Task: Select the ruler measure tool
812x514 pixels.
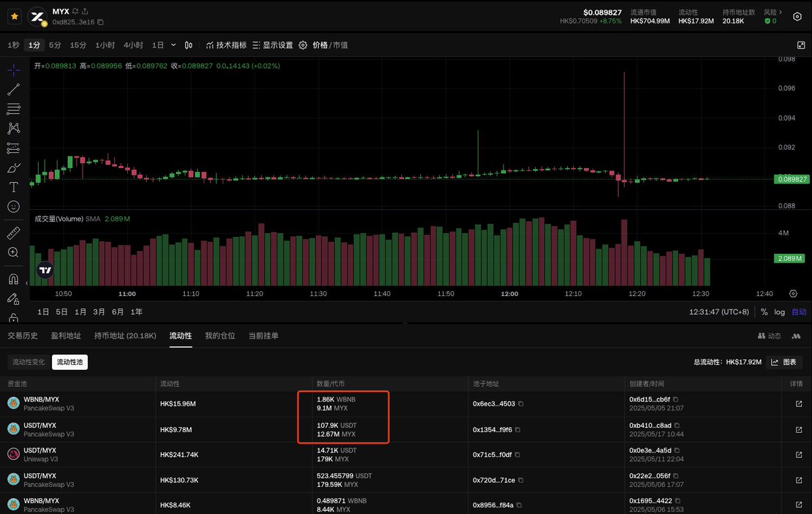Action: pyautogui.click(x=14, y=233)
